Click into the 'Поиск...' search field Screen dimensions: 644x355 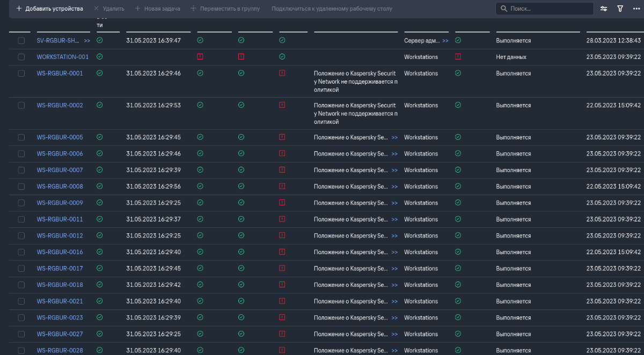point(547,9)
